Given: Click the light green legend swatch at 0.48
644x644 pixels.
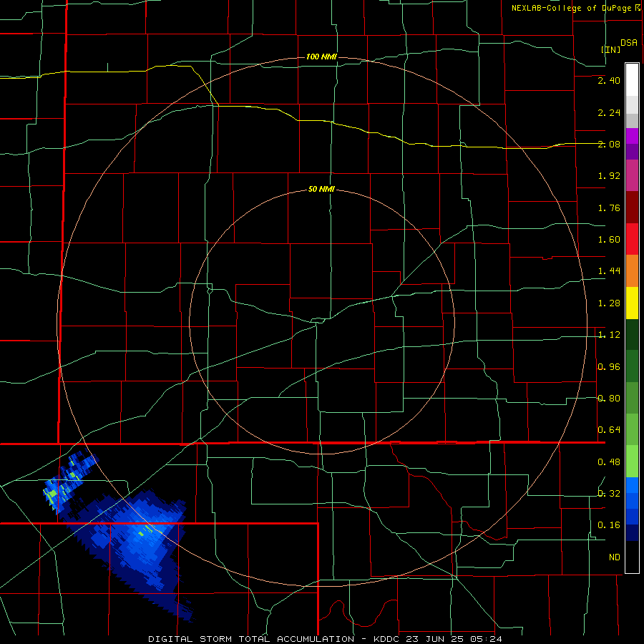Looking at the screenshot, I should click(x=632, y=462).
